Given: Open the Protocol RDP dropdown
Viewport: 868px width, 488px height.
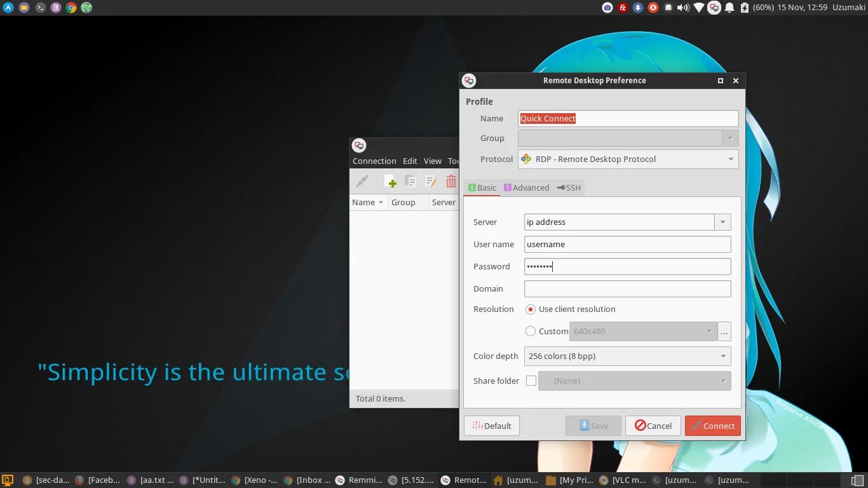Looking at the screenshot, I should [628, 159].
